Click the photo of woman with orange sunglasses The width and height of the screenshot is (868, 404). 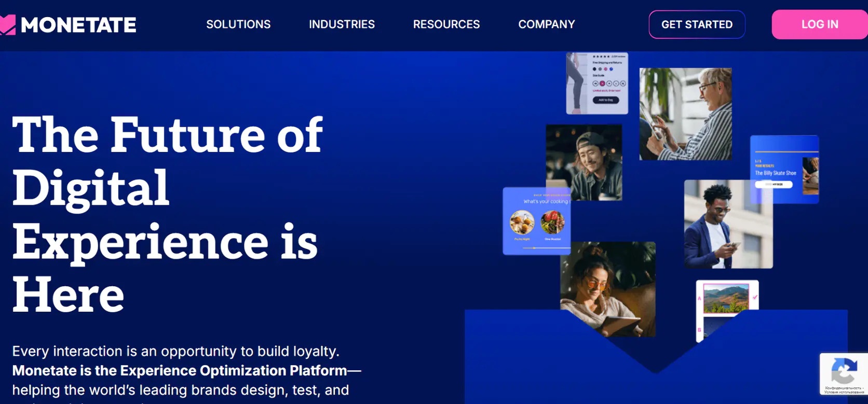pos(607,289)
